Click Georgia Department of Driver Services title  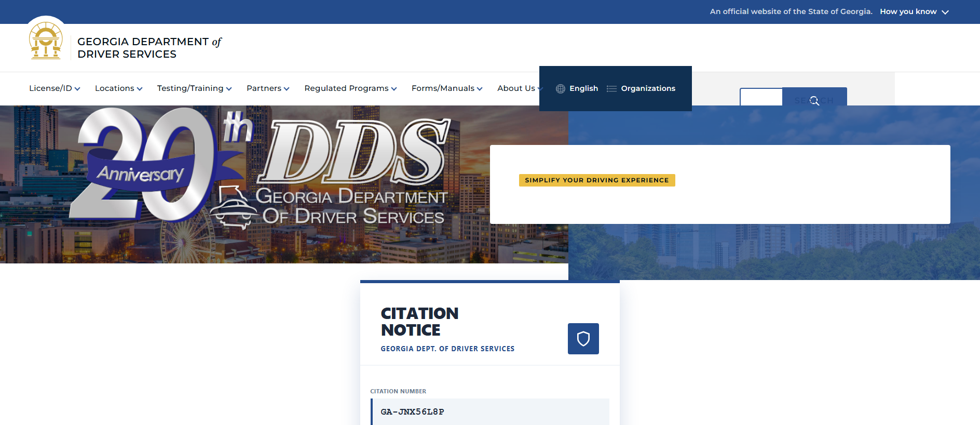pyautogui.click(x=149, y=48)
